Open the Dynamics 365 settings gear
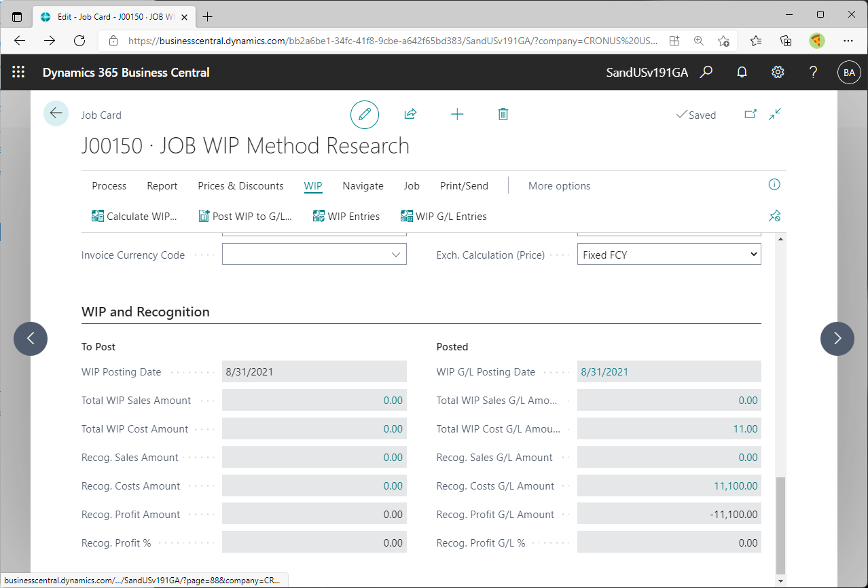 pos(778,72)
